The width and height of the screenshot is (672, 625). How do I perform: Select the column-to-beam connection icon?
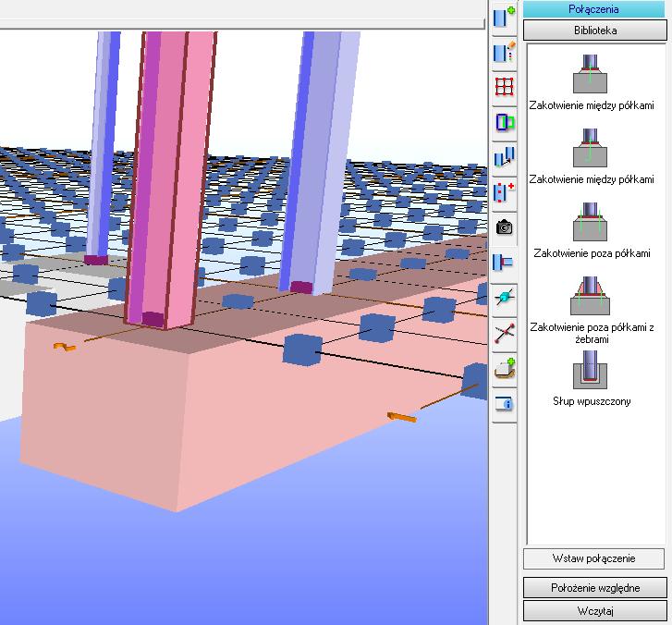504,263
